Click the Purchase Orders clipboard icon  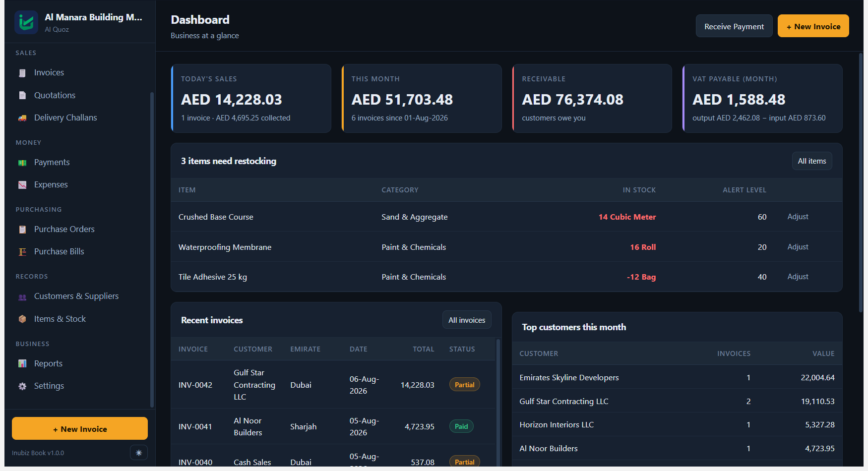tap(22, 230)
